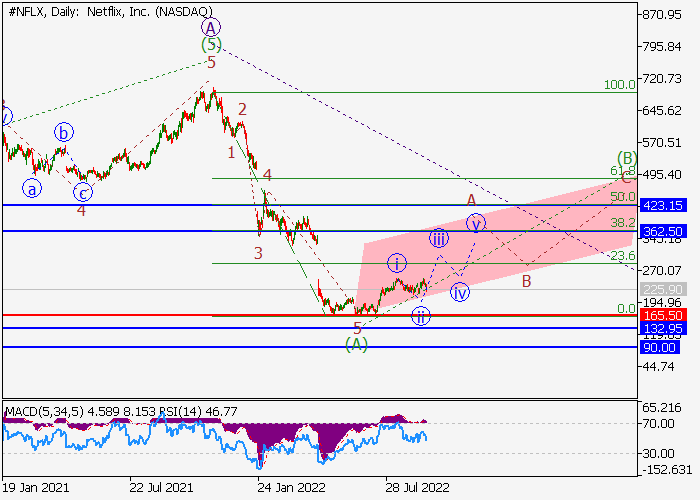700x500 pixels.
Task: Select the blue circled a wave marker
Action: (33, 187)
